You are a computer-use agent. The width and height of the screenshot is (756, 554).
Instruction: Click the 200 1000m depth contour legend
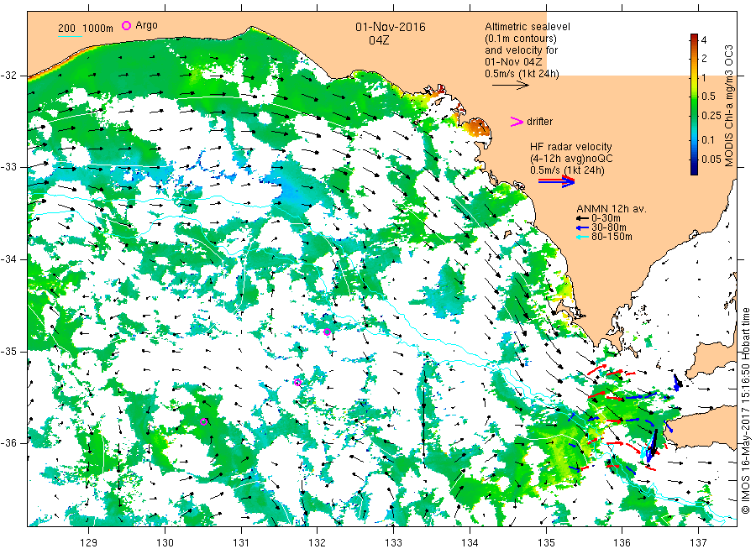[86, 29]
